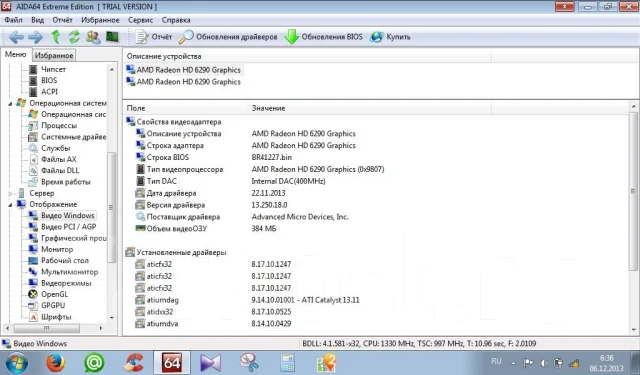Select Чипсет in the tree
This screenshot has width=640, height=375.
click(53, 69)
